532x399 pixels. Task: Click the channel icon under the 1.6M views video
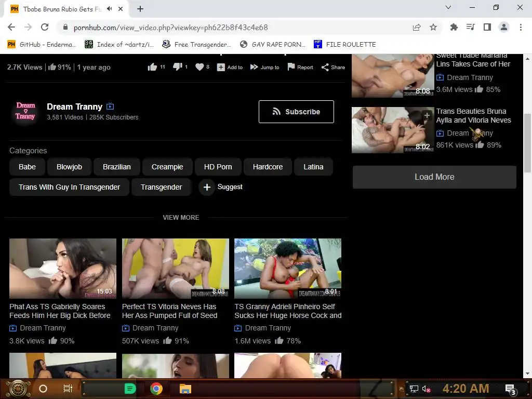pos(238,328)
